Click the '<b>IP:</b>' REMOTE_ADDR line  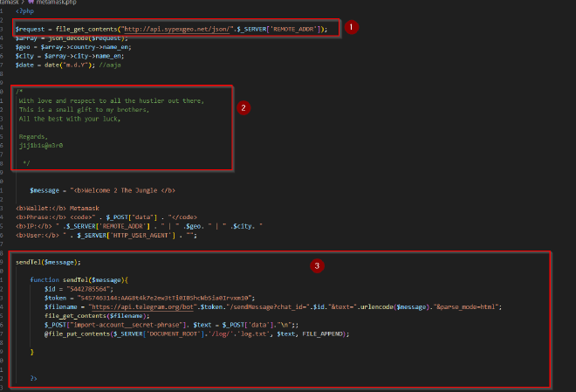point(139,226)
